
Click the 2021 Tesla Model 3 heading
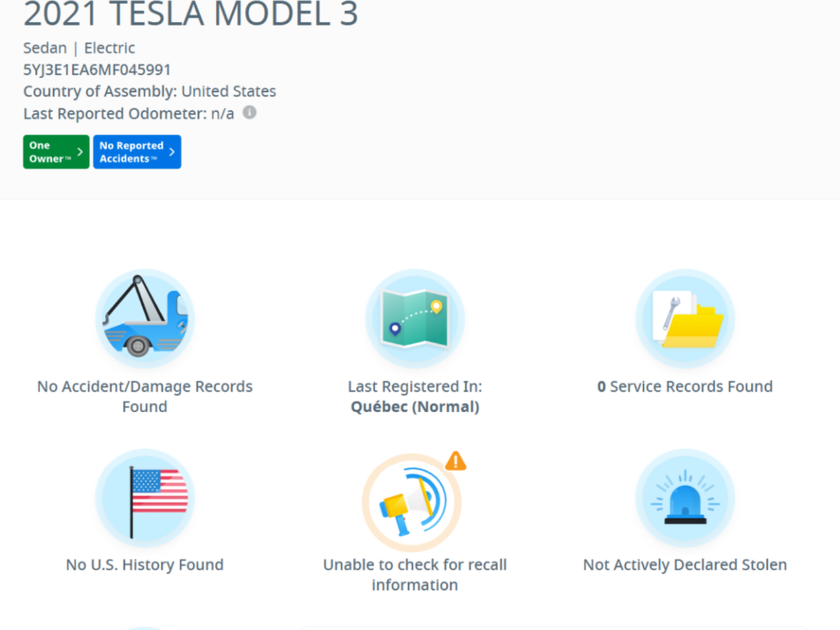[x=190, y=14]
